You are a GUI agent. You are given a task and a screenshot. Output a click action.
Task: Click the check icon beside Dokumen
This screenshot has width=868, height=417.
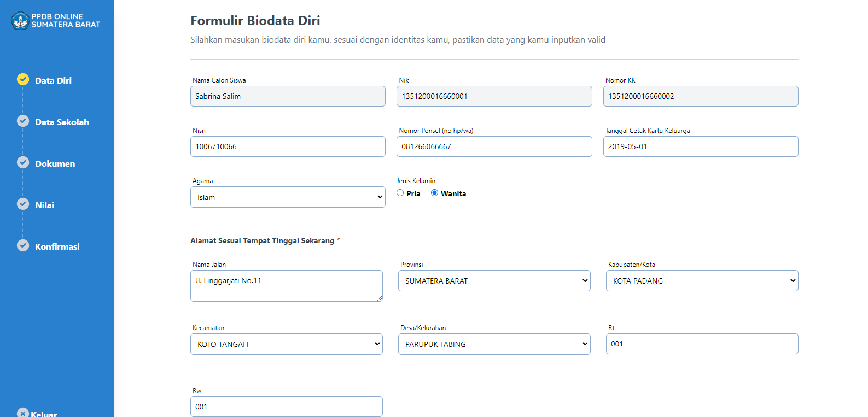click(23, 162)
